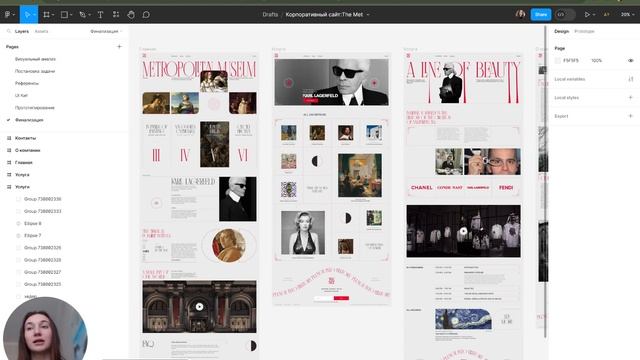The width and height of the screenshot is (640, 360).
Task: Click the Present play icon
Action: point(587,14)
